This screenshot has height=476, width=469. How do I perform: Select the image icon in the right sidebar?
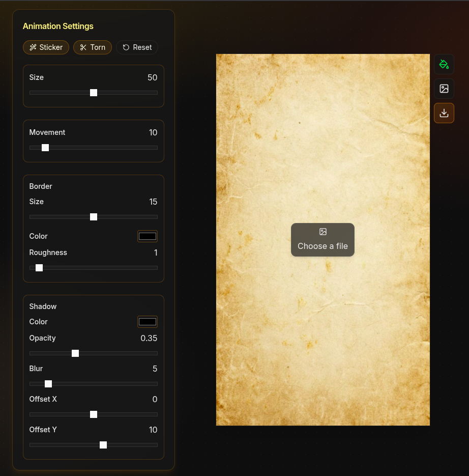(444, 89)
